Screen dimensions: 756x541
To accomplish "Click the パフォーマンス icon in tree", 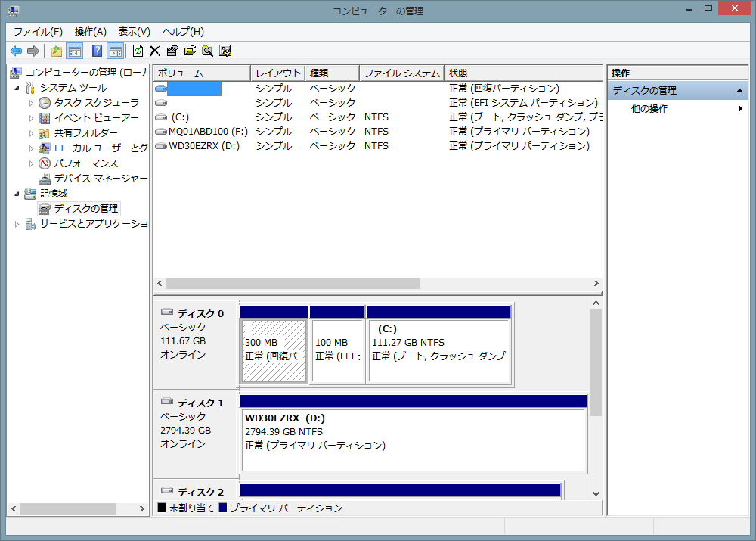I will [45, 163].
